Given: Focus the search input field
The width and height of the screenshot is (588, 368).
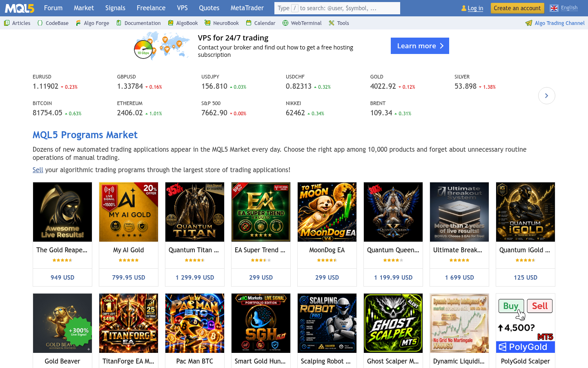Looking at the screenshot, I should point(337,8).
